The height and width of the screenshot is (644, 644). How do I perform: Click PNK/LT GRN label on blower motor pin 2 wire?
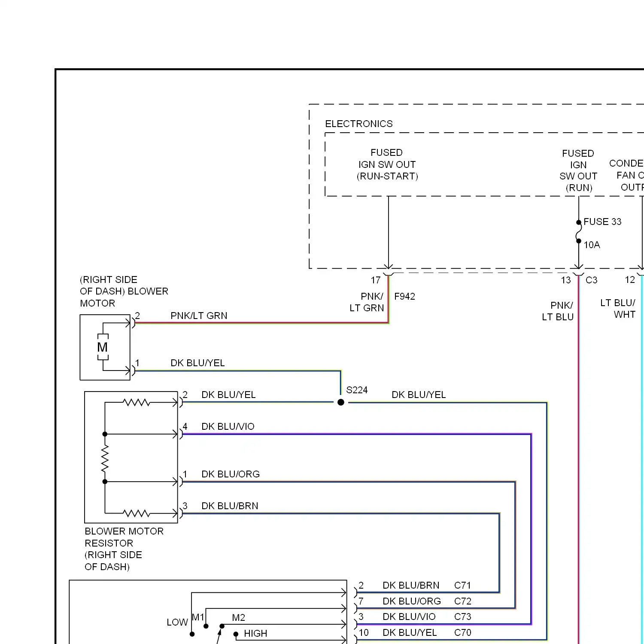[x=199, y=316]
